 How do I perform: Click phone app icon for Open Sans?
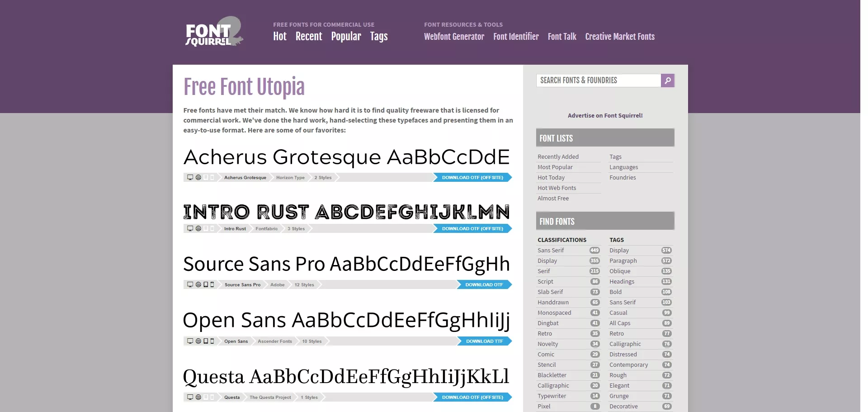(x=212, y=341)
